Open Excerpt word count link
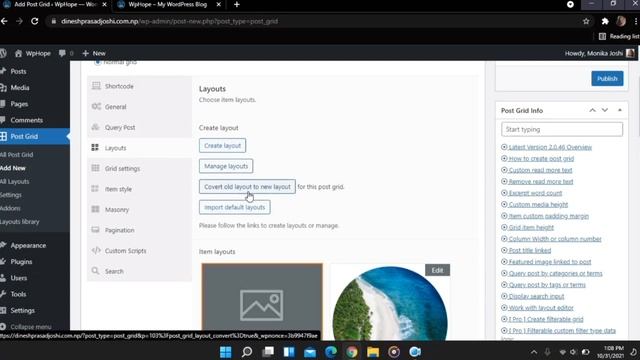The width and height of the screenshot is (640, 360). point(535,193)
